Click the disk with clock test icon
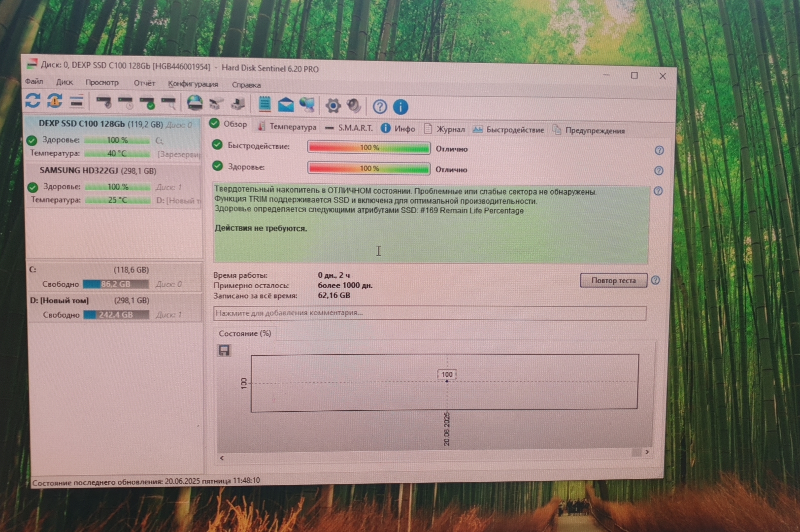800x532 pixels. 126,103
